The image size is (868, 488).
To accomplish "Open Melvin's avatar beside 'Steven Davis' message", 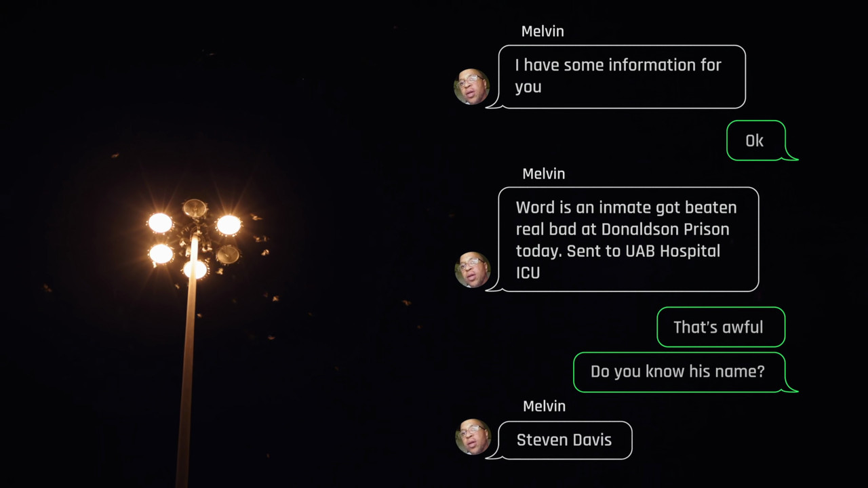I will tap(473, 436).
